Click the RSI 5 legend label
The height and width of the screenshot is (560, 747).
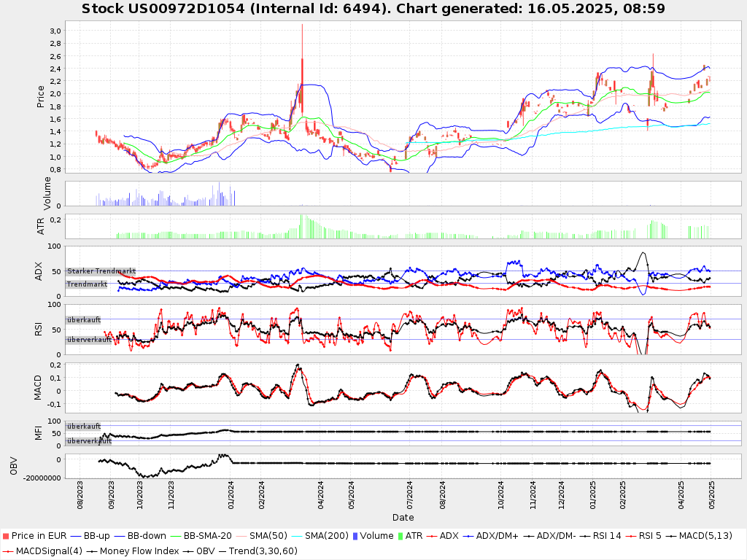[650, 536]
